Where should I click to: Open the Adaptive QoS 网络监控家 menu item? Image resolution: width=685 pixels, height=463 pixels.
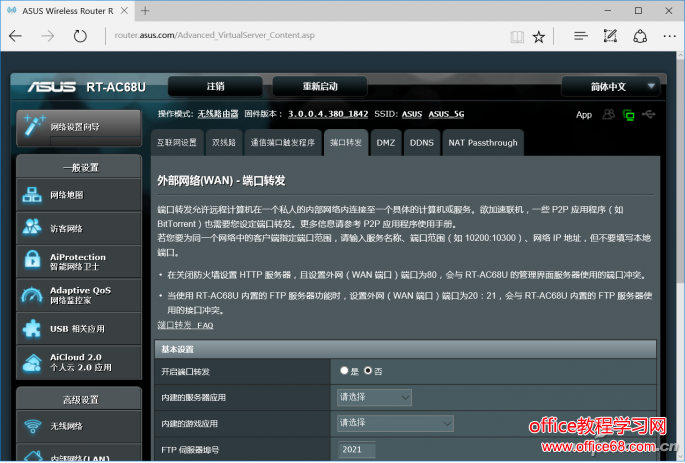pos(79,295)
